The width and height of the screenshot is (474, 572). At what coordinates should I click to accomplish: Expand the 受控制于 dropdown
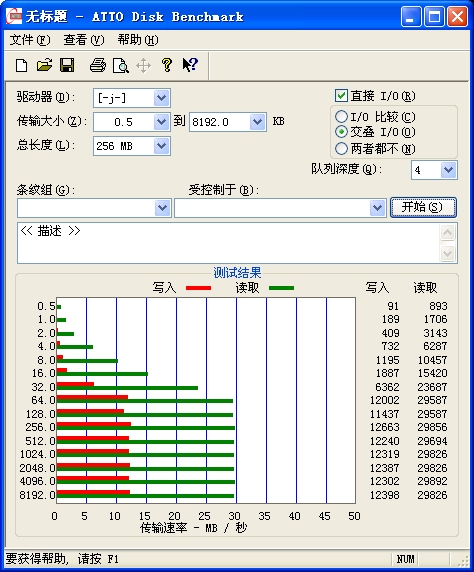(x=377, y=208)
